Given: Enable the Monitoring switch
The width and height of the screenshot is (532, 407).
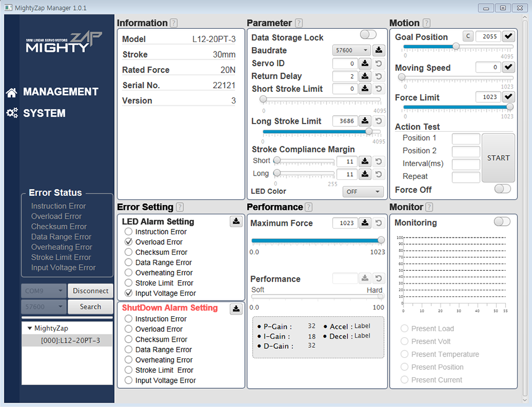Looking at the screenshot, I should click(502, 221).
